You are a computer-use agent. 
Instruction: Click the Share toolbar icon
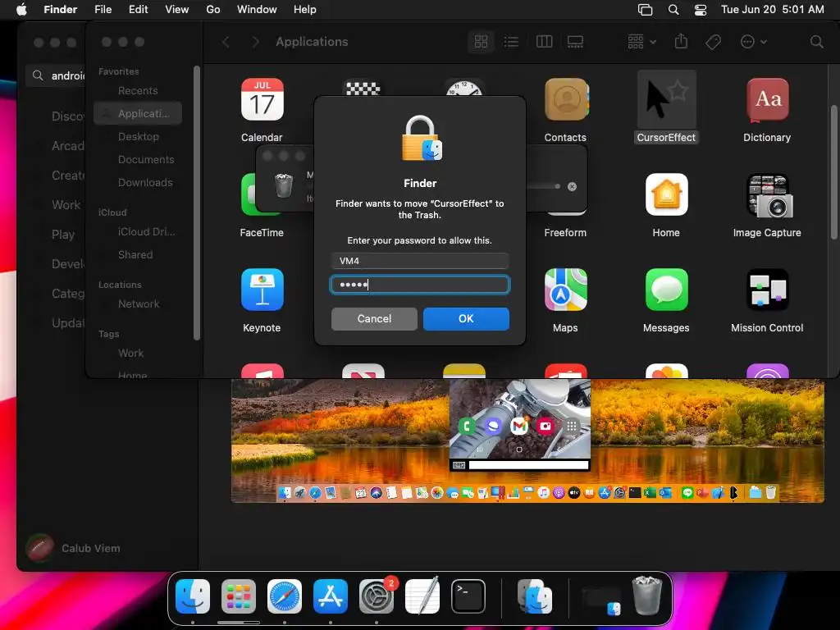click(x=681, y=41)
